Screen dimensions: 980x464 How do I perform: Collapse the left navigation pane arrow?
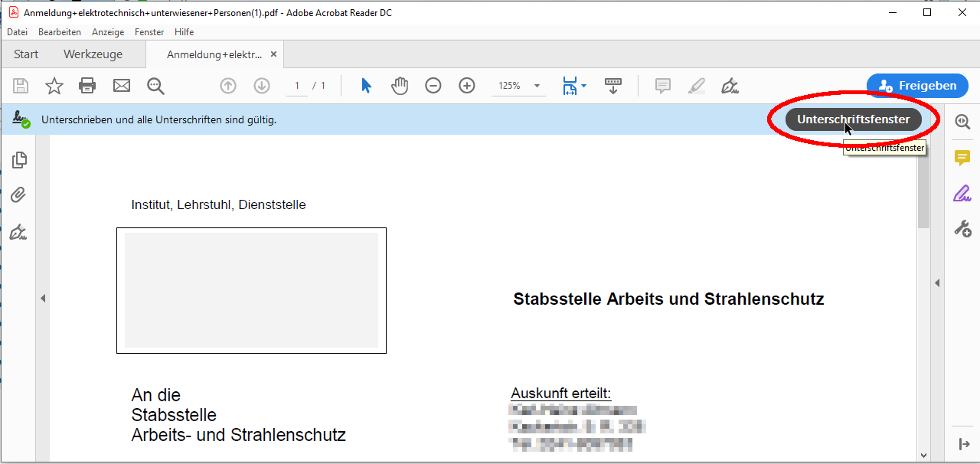[x=43, y=299]
